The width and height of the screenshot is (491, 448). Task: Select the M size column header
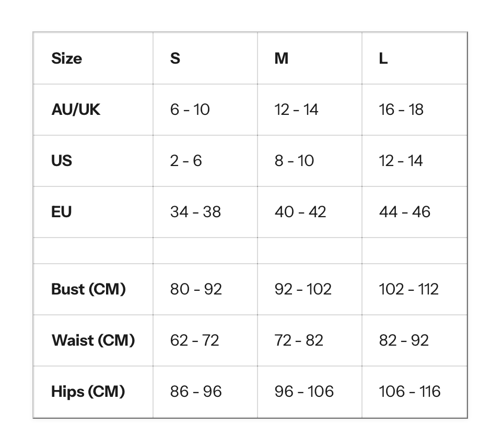pyautogui.click(x=310, y=58)
